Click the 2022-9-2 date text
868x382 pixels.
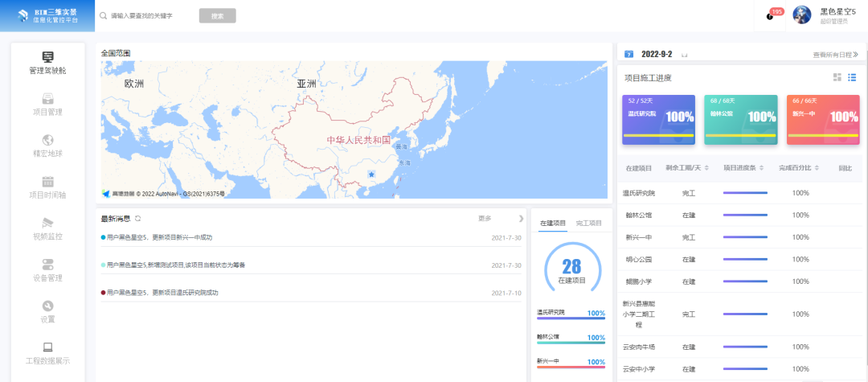click(657, 54)
